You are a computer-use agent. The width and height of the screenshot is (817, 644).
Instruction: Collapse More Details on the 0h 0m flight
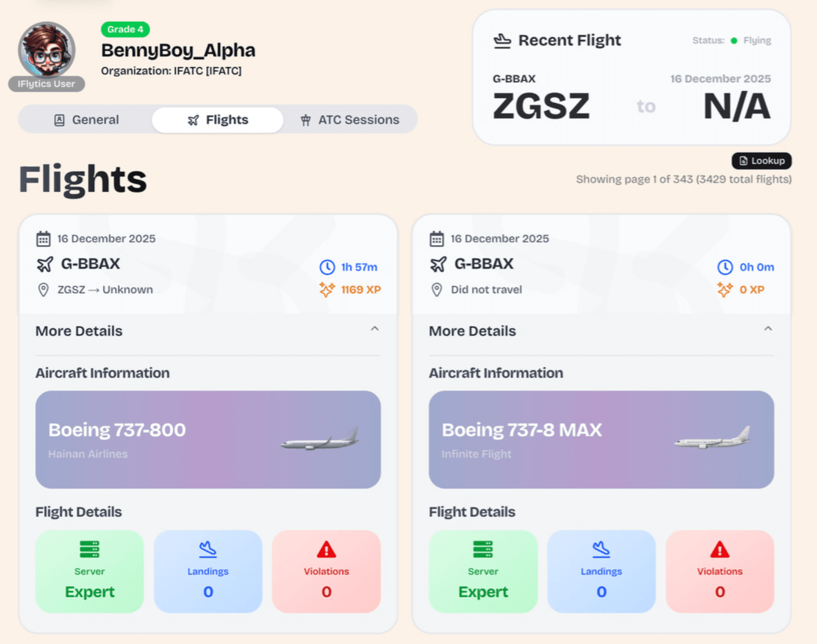[768, 329]
